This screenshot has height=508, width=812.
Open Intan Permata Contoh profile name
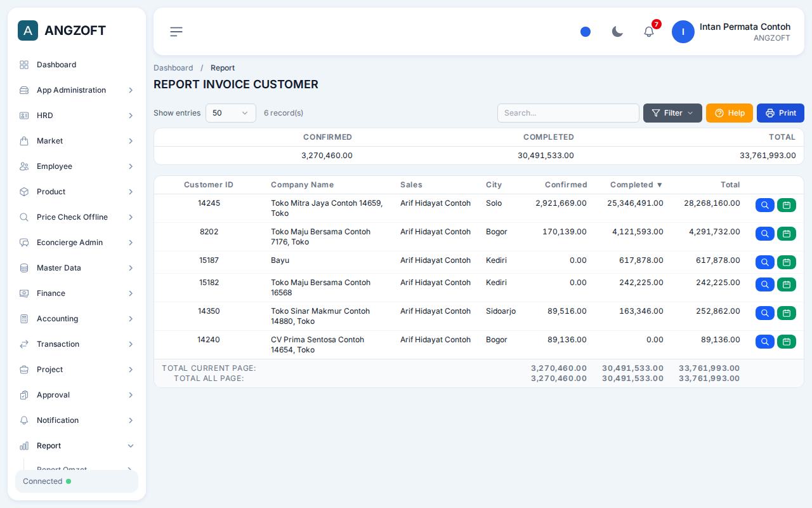tap(745, 27)
